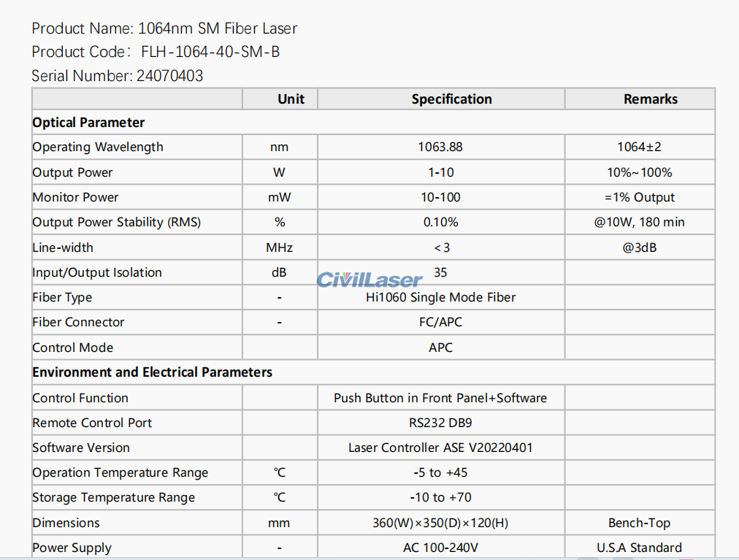This screenshot has width=739, height=560.
Task: Click the CivilLaser watermark logo
Action: (369, 280)
